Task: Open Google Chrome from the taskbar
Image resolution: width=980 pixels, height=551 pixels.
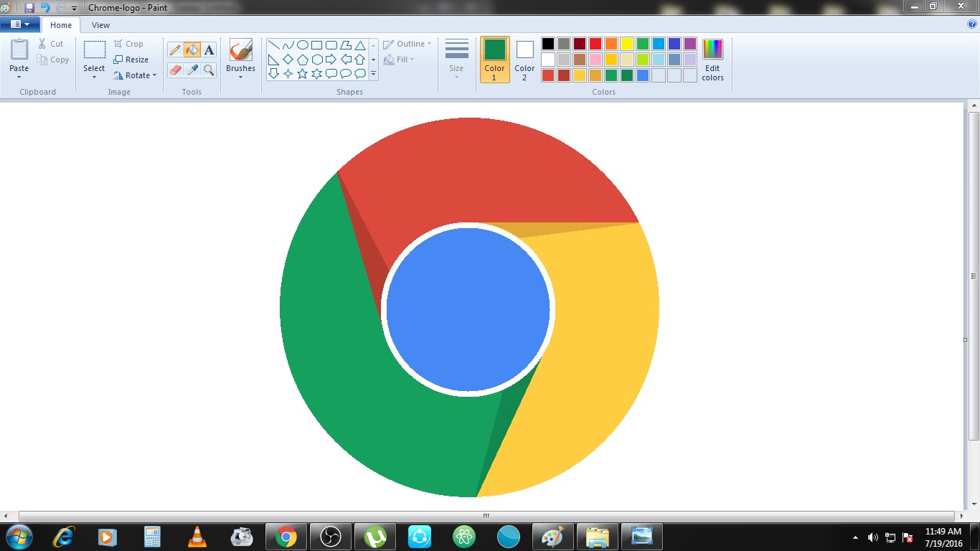Action: coord(286,537)
